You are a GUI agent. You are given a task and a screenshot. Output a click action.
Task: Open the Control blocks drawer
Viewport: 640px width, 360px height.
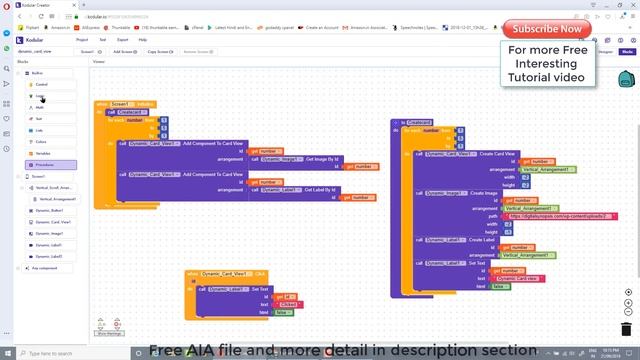51,84
